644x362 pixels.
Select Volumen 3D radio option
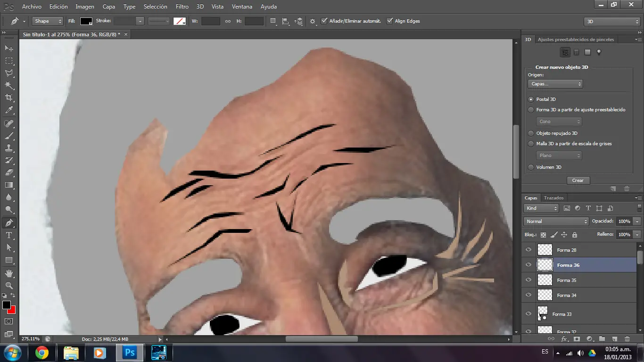pos(531,167)
